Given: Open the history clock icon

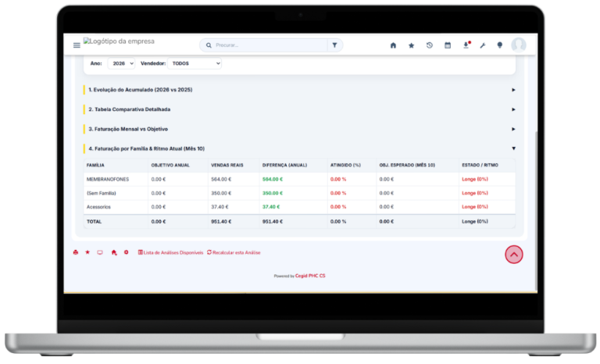Looking at the screenshot, I should click(430, 45).
